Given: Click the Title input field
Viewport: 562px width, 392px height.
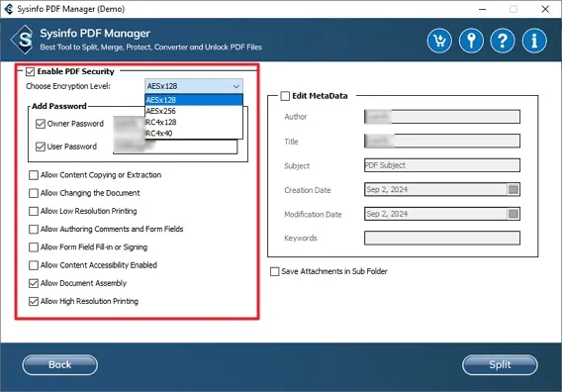Looking at the screenshot, I should point(442,141).
